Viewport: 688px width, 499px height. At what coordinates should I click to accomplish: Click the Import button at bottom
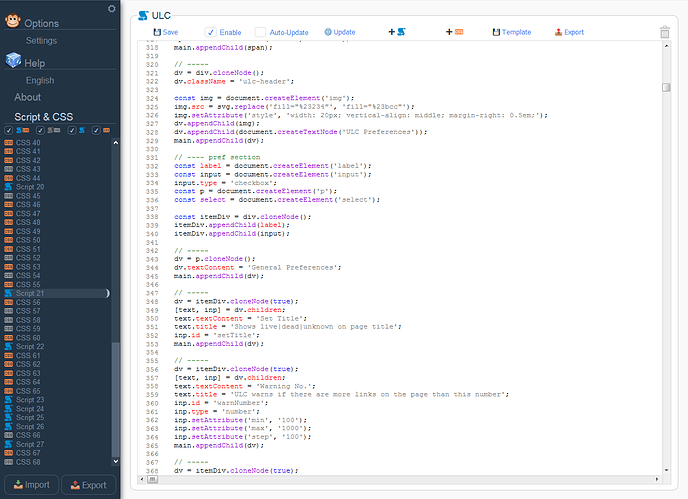pyautogui.click(x=30, y=485)
